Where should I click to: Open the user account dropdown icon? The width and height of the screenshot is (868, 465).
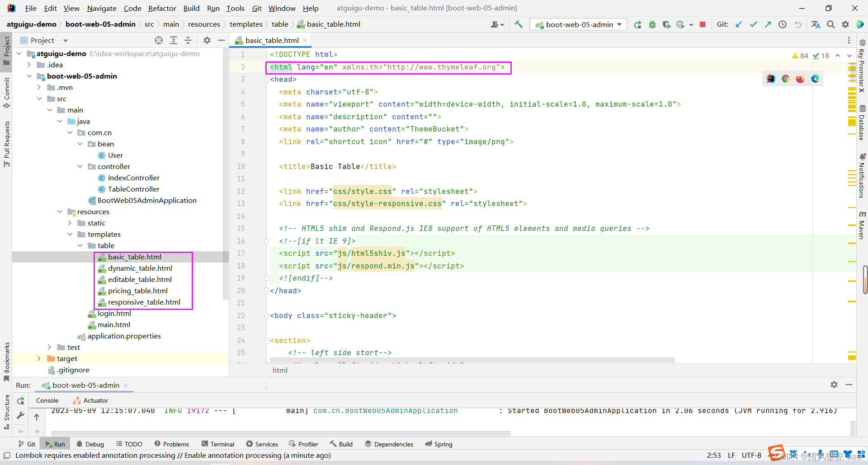[497, 24]
